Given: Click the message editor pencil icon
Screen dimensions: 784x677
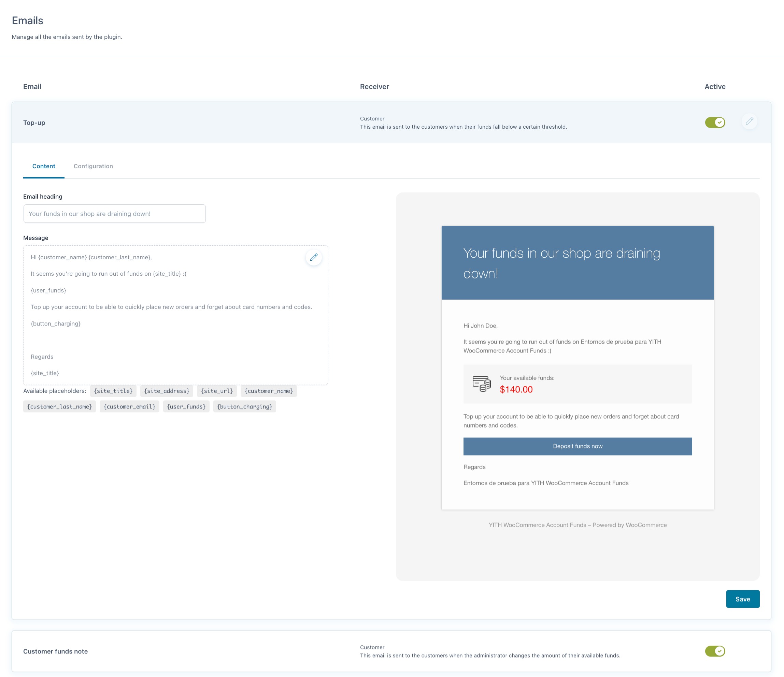Looking at the screenshot, I should (314, 258).
